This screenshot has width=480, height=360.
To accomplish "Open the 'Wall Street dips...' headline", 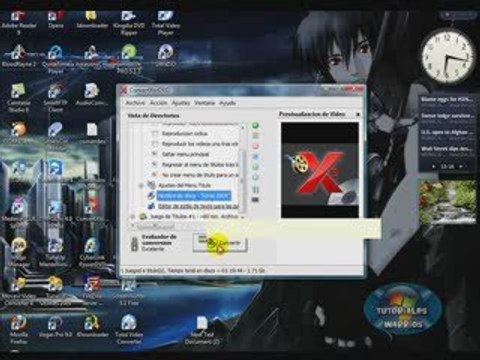I will pos(447,149).
